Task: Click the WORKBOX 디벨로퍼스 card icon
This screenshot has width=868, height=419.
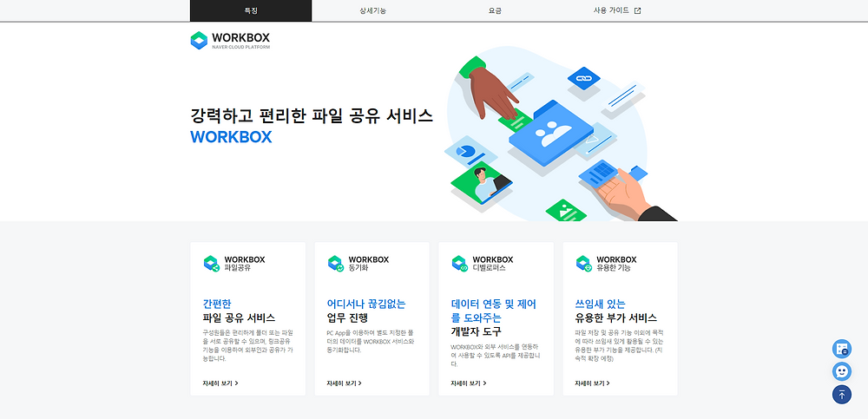Action: [x=459, y=264]
